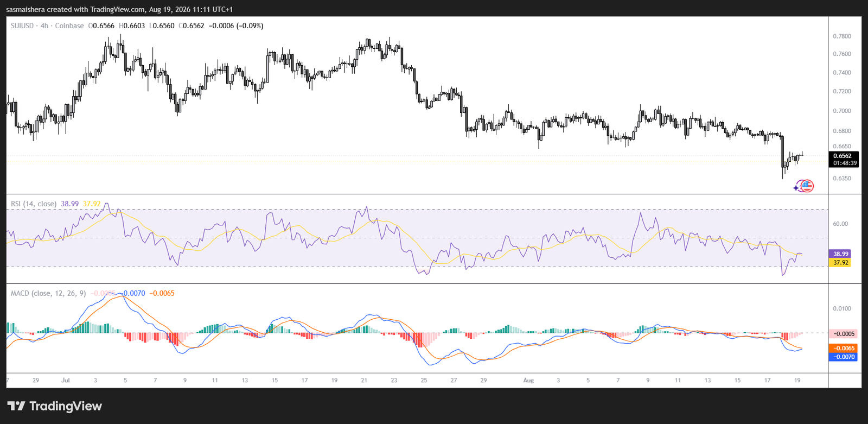Click the orange −0.0065 MACD axis tag
This screenshot has height=424, width=868.
click(x=844, y=349)
